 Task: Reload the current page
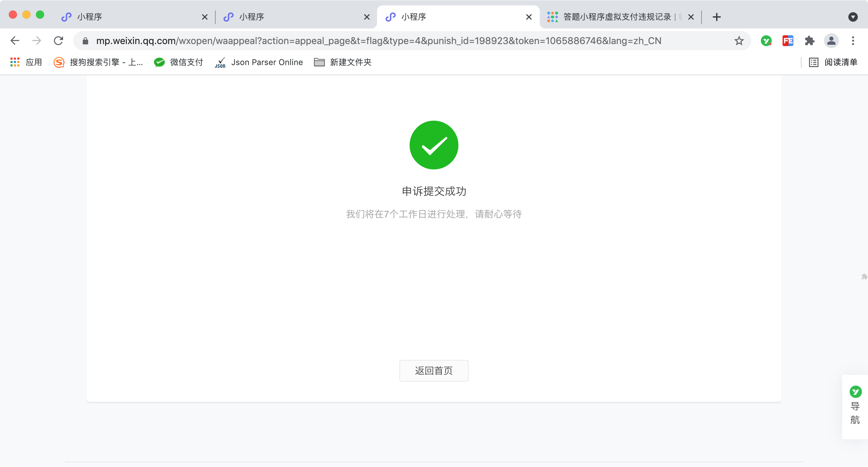point(59,41)
